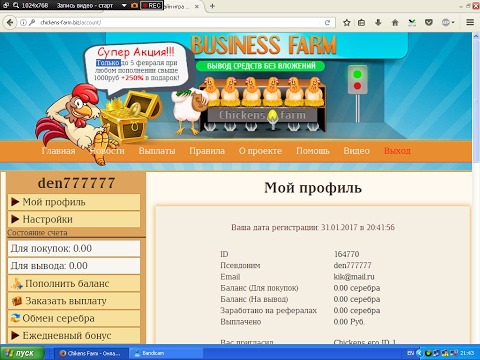480x360 pixels.
Task: Open Мой профиль in the sidebar
Action: pyautogui.click(x=74, y=202)
